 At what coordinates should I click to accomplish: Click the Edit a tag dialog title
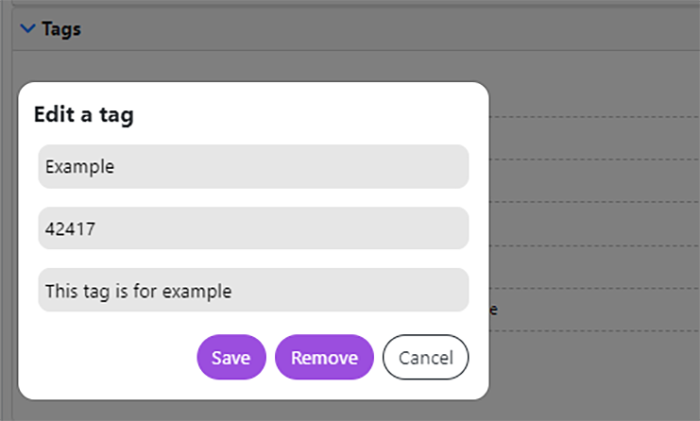click(x=84, y=115)
